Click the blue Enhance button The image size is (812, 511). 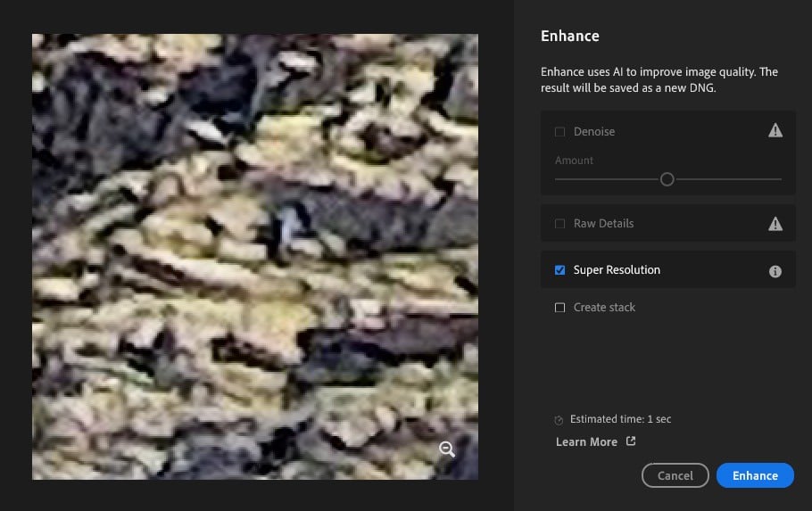[x=754, y=475]
